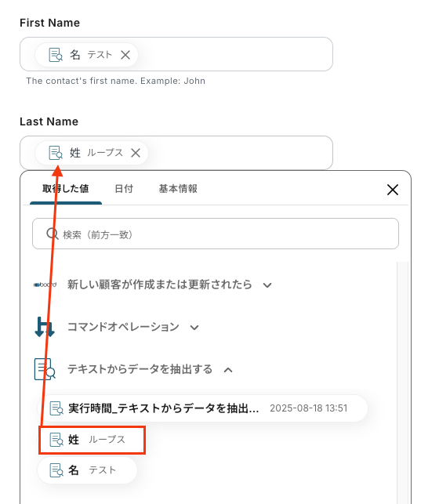This screenshot has width=439, height=504.
Task: Click the panel's vertical scrollbar
Action: coord(402,383)
